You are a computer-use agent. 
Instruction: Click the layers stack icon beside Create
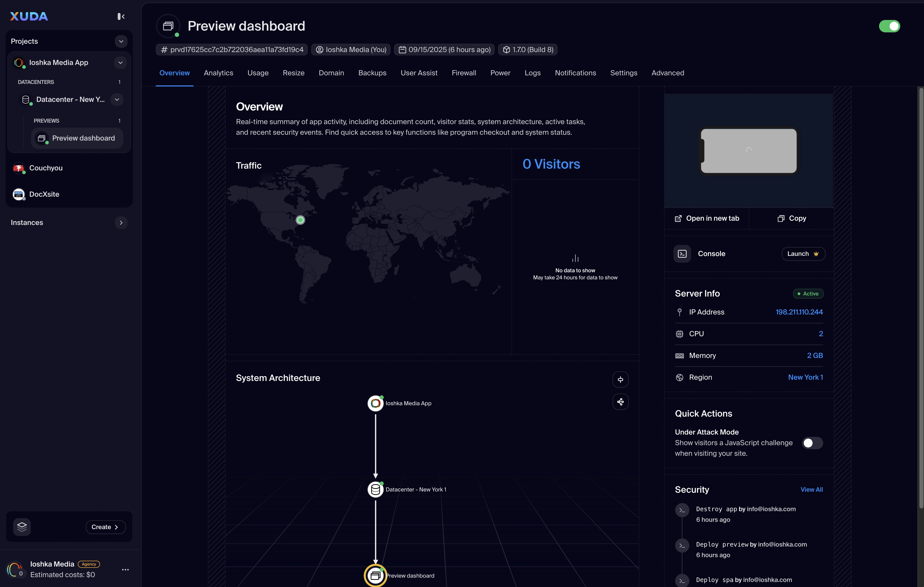pos(22,527)
